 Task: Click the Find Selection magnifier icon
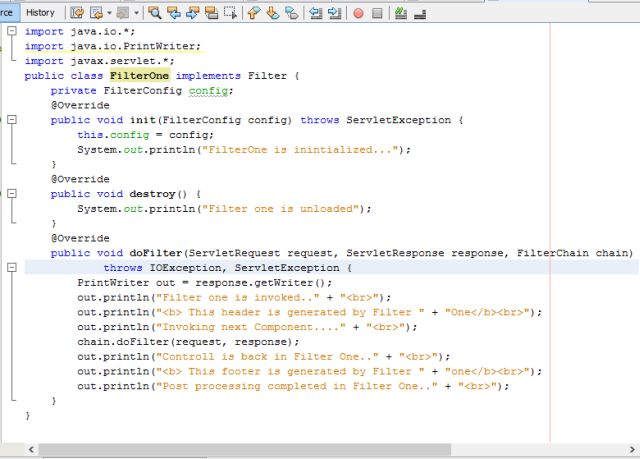pos(154,13)
